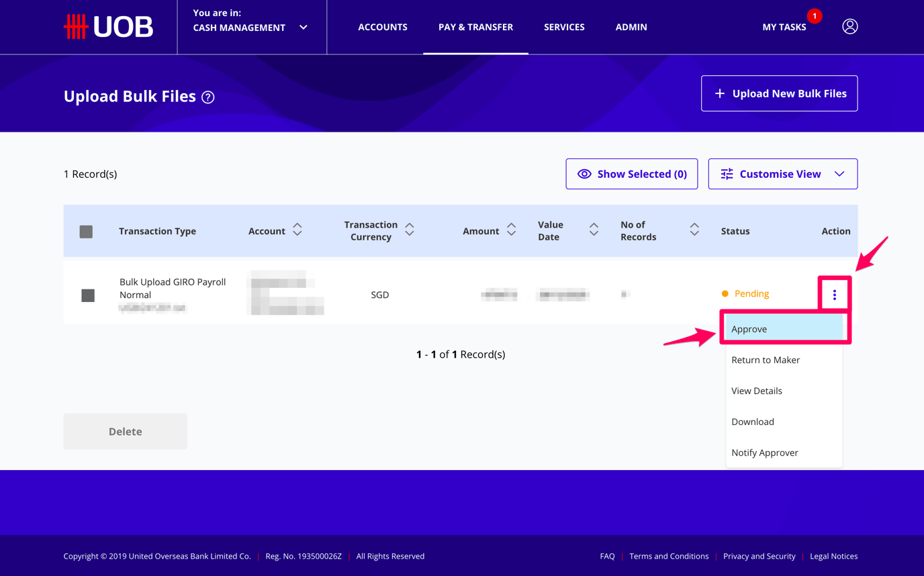The width and height of the screenshot is (924, 576).
Task: Open the help tooltip beside Upload Bulk Files
Action: (207, 97)
